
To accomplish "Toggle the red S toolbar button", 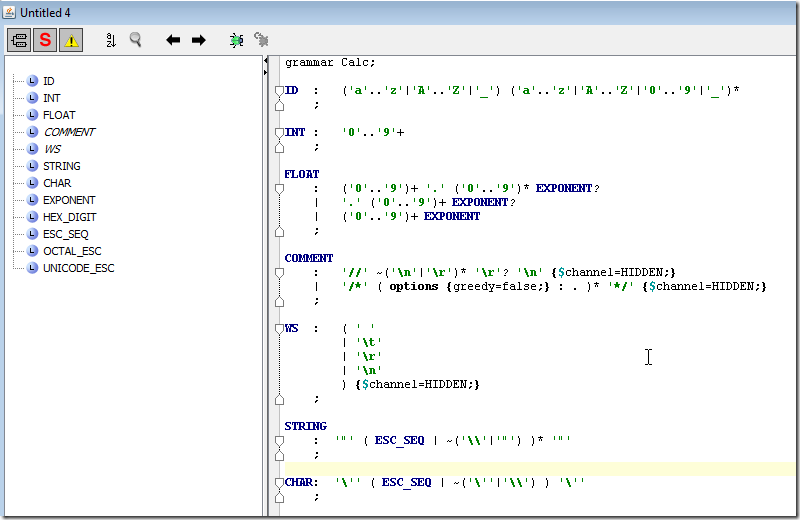I will point(45,40).
